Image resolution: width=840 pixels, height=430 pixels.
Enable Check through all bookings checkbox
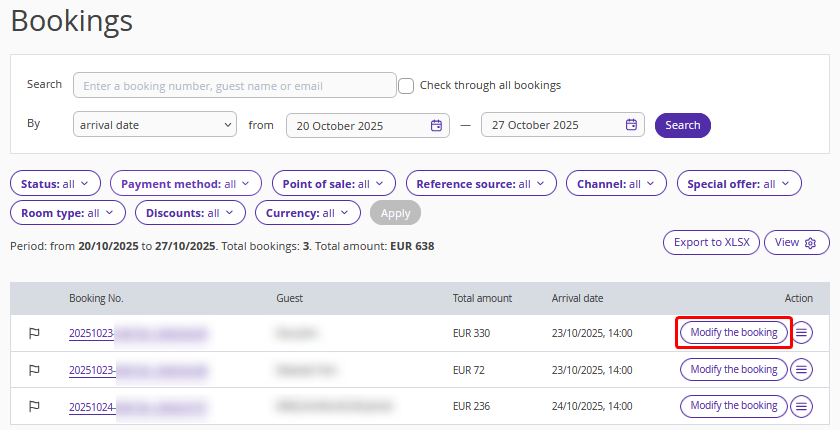click(x=406, y=86)
